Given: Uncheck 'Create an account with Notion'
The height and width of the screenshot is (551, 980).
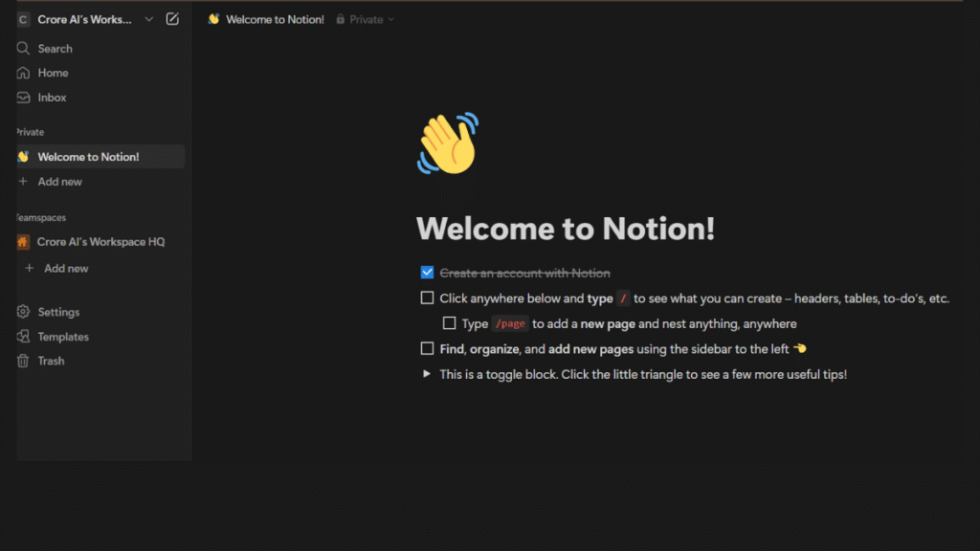Looking at the screenshot, I should pyautogui.click(x=426, y=273).
